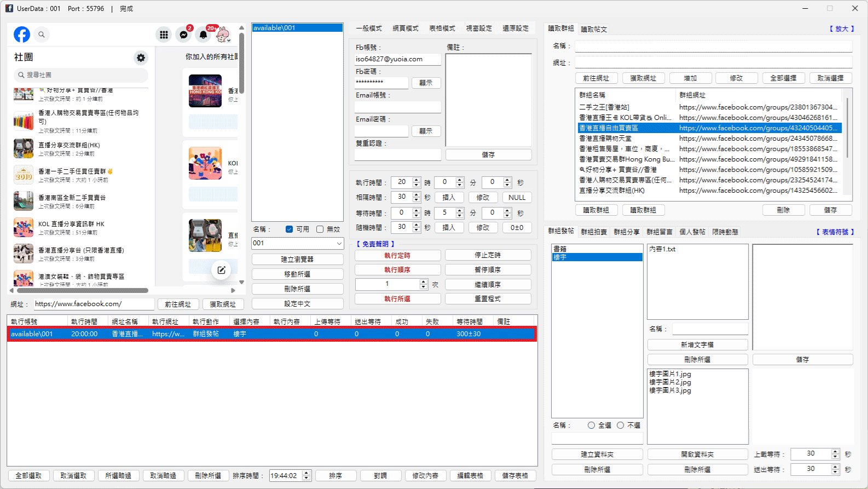This screenshot has width=868, height=489.
Task: Open the Facebook search icon
Action: [42, 34]
